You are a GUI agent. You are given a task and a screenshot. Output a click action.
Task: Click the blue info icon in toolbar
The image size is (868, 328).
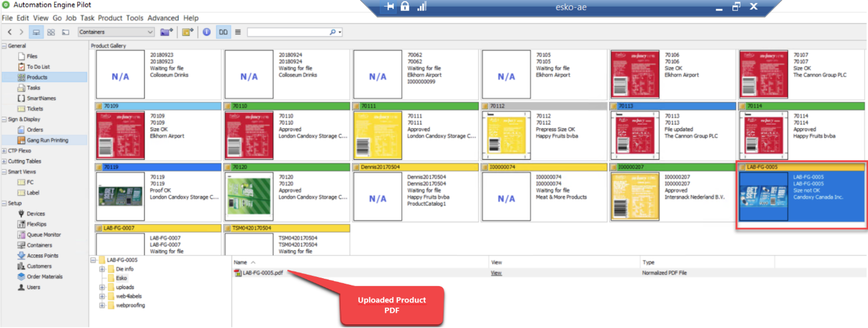[207, 32]
